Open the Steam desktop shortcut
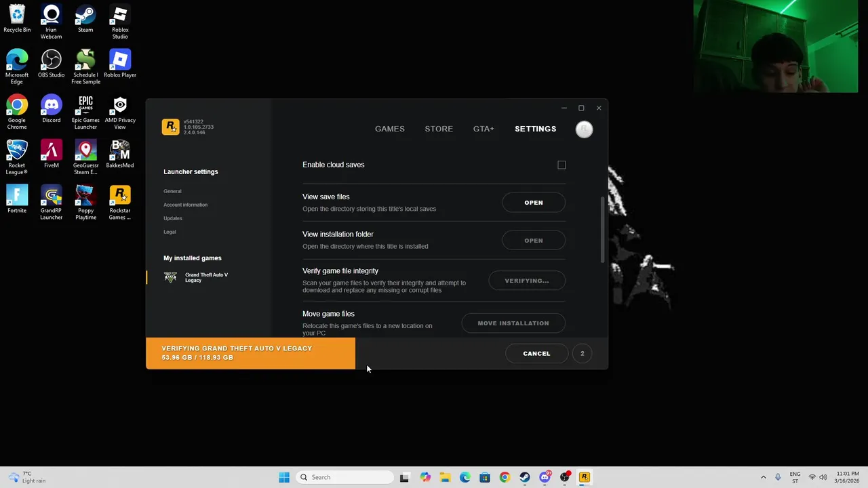 85,19
